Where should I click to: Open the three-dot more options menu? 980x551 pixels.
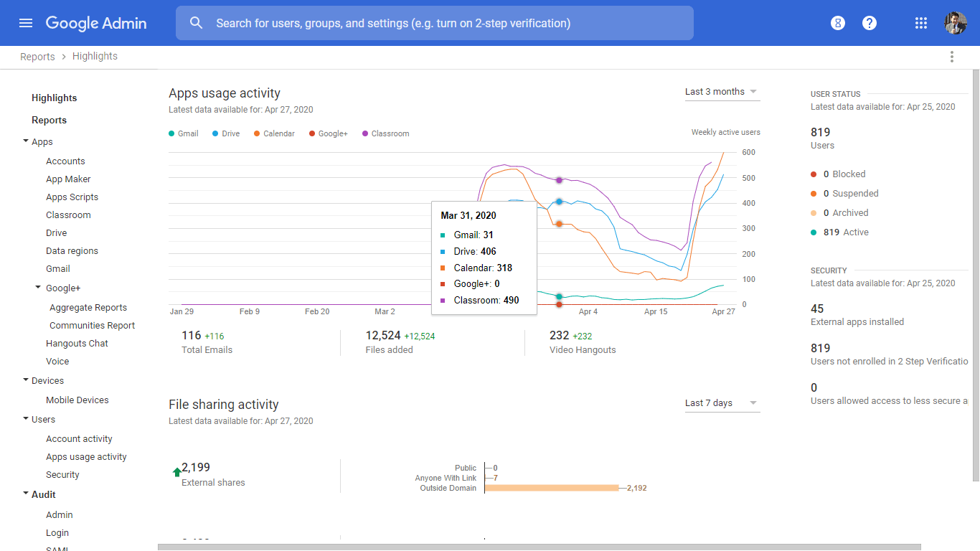click(x=952, y=57)
